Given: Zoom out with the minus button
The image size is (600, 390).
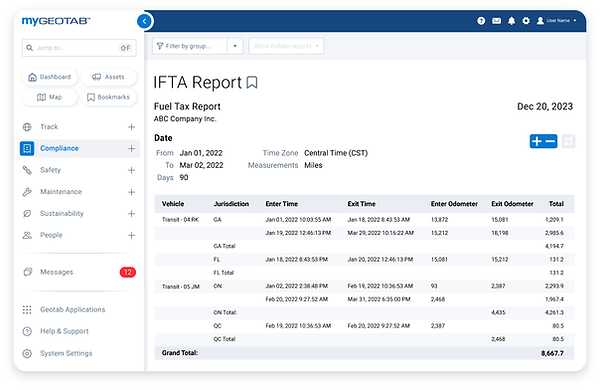Looking at the screenshot, I should (550, 141).
